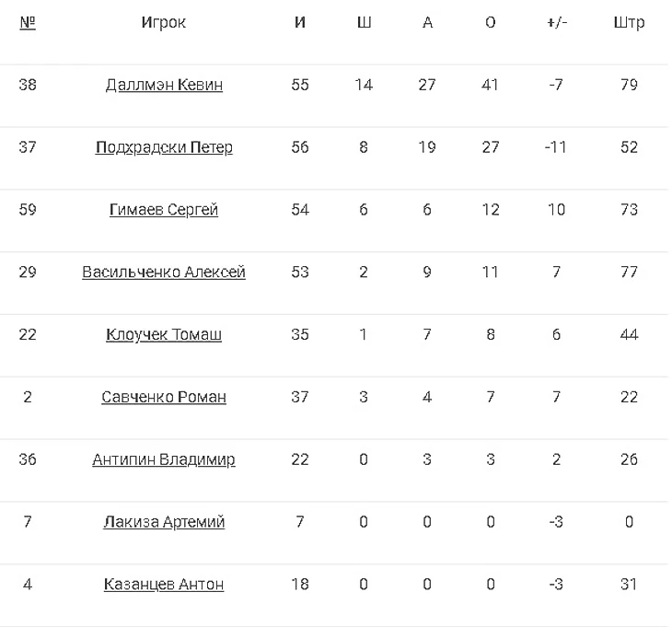Screen dimensions: 672x627
Task: Open Савченко Роман profile link
Action: point(164,398)
